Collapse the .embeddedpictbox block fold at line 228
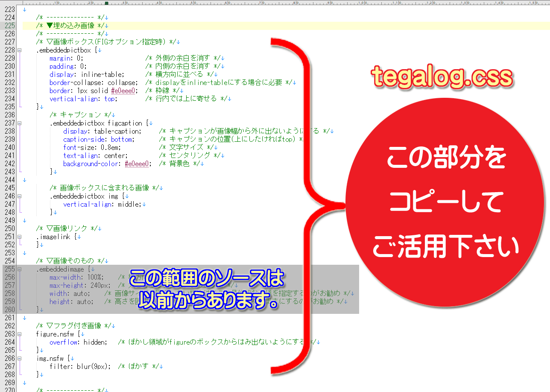This screenshot has width=550, height=392. [x=20, y=50]
